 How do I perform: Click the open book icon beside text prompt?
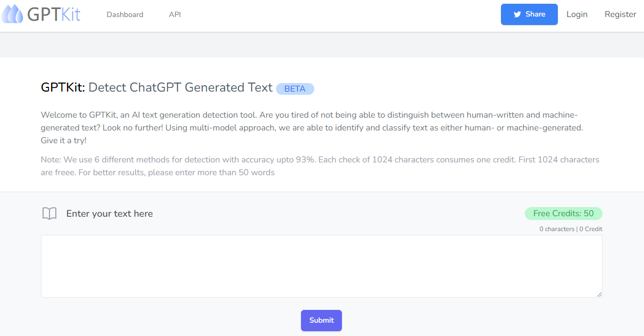(x=49, y=213)
